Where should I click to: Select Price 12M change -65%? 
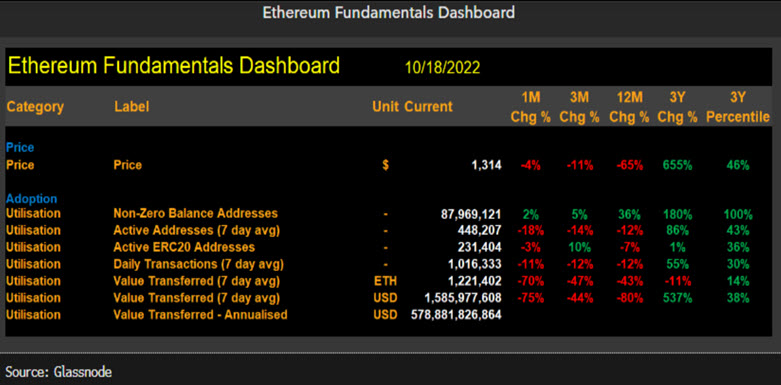pyautogui.click(x=629, y=165)
